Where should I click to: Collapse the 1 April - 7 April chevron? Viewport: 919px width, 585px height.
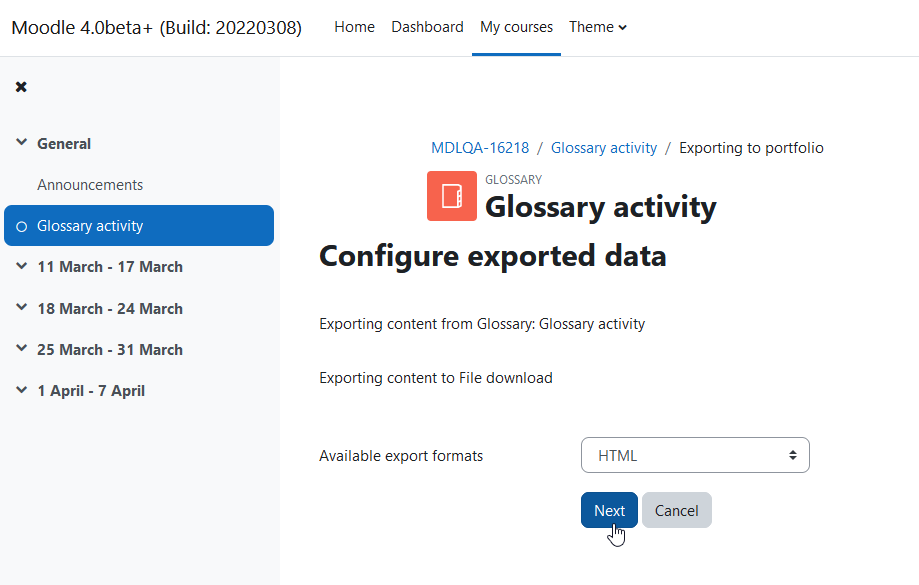point(22,390)
